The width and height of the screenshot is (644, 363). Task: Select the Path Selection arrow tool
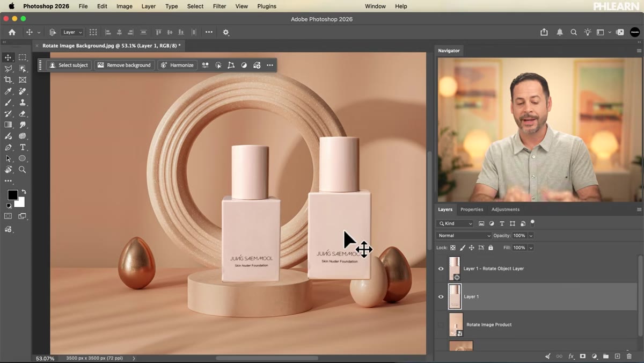point(8,158)
